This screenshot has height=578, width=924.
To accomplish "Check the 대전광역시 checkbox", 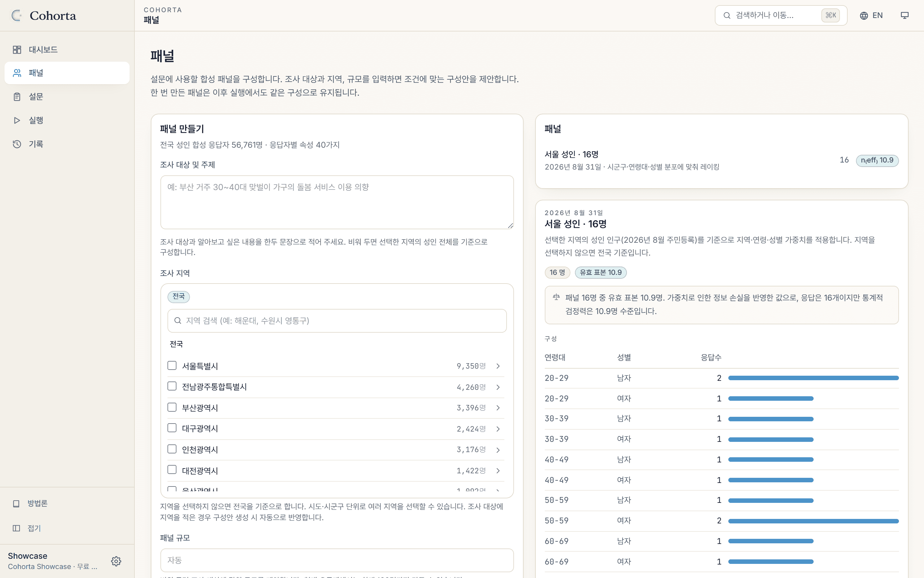I will tap(172, 469).
